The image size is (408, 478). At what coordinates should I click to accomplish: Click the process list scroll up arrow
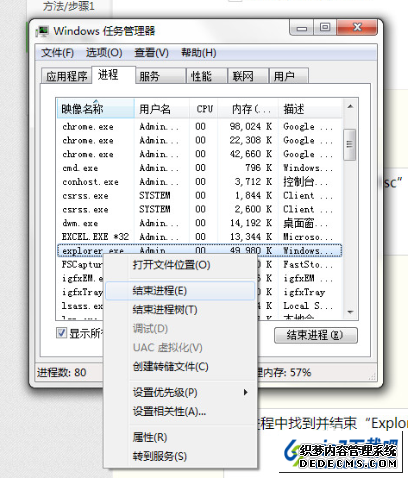(350, 106)
